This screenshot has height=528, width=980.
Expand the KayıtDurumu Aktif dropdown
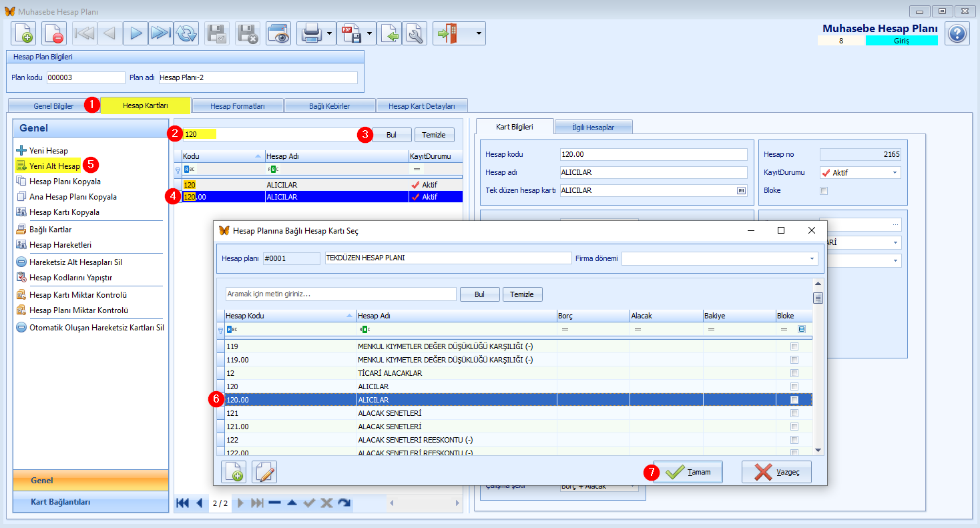(895, 173)
